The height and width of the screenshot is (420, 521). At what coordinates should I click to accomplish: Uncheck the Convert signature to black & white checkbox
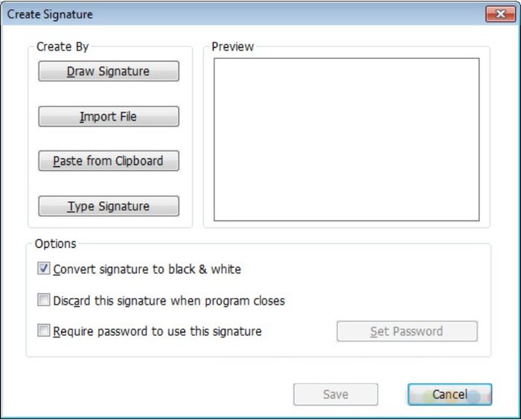pos(43,268)
